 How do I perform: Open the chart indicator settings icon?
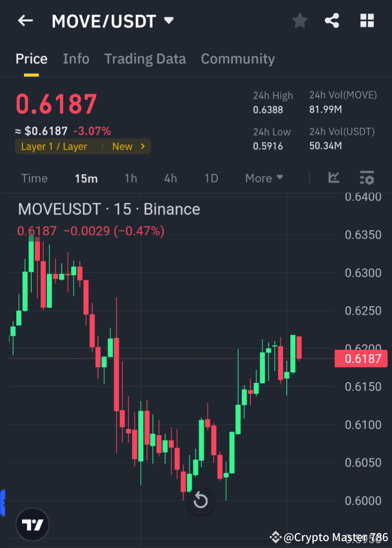click(x=367, y=178)
